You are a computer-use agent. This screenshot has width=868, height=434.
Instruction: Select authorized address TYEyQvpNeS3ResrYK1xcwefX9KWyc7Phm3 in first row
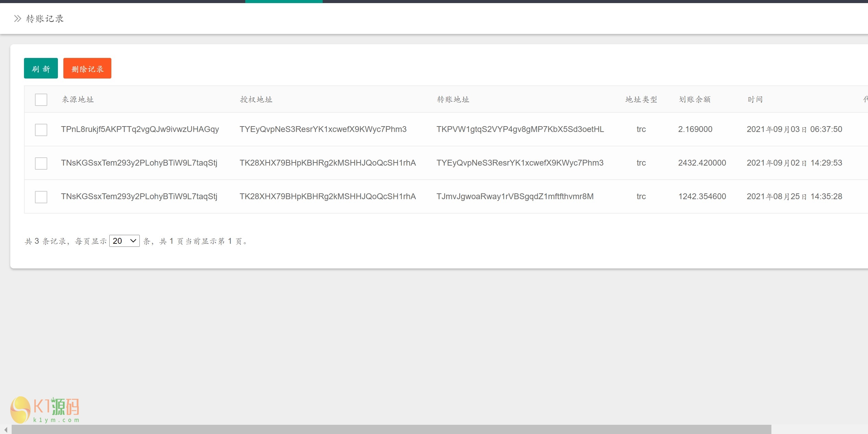[x=323, y=129]
